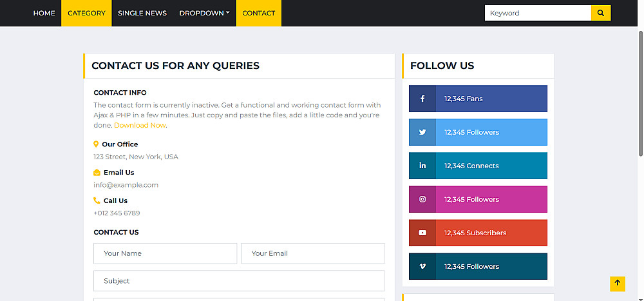Click the phone icon beside Call Us
This screenshot has height=301, width=644.
click(97, 200)
